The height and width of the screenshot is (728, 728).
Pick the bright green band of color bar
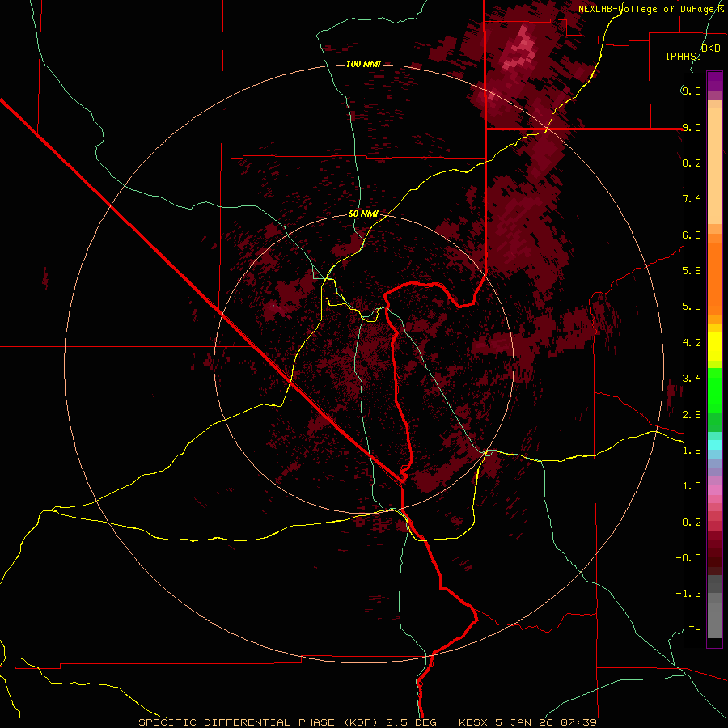[x=714, y=390]
